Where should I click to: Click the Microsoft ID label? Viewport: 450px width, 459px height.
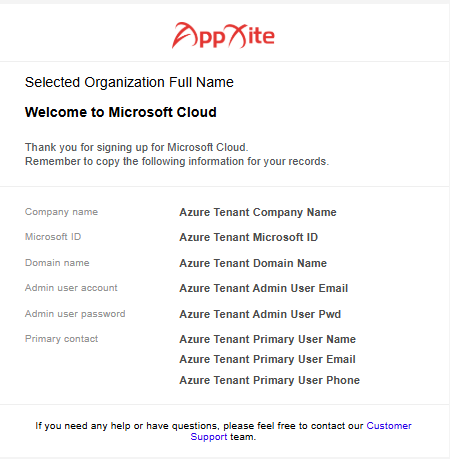[x=53, y=237]
